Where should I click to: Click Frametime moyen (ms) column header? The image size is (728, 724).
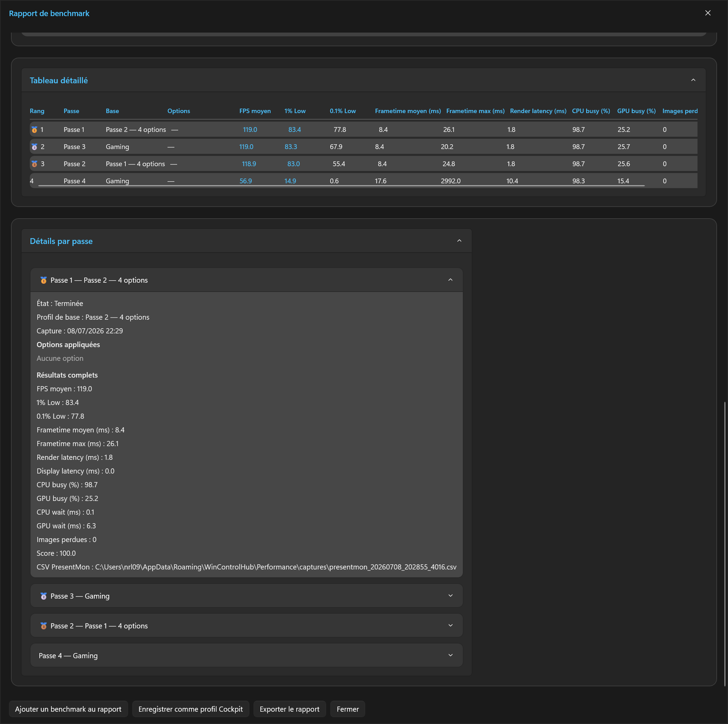coord(408,111)
